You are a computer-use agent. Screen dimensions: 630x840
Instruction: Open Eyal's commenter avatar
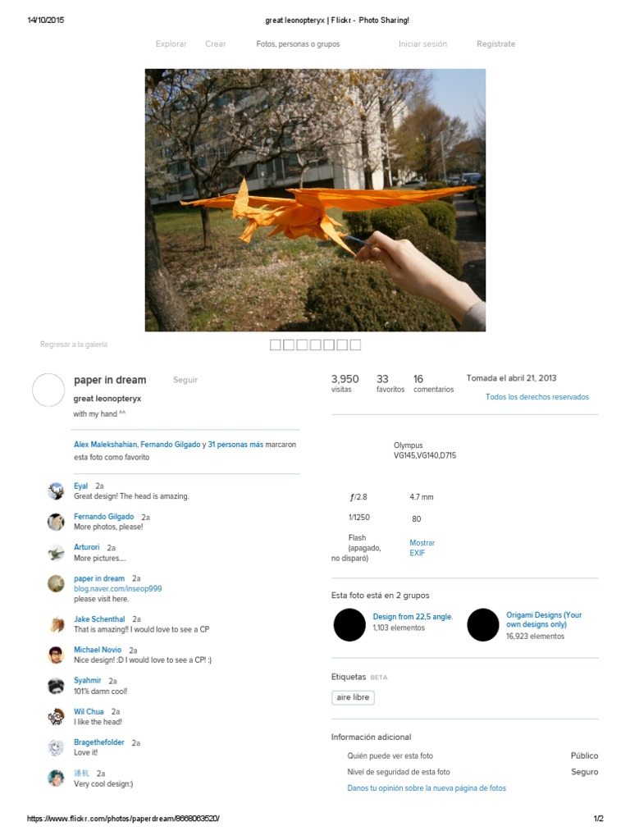[x=56, y=491]
